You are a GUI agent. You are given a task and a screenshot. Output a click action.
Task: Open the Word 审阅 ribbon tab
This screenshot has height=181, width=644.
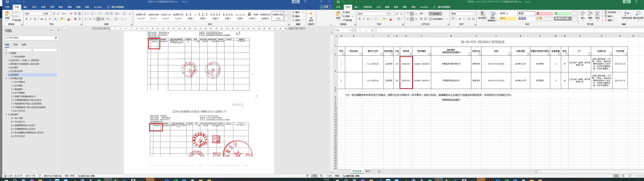pos(69,7)
